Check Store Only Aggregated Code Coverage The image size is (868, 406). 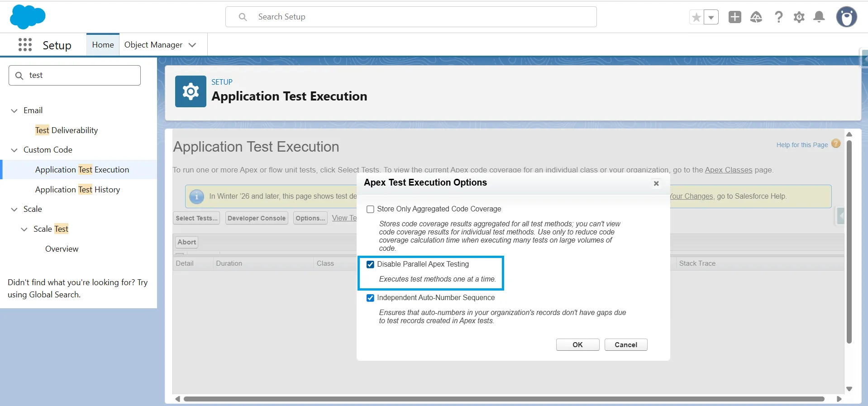point(370,209)
